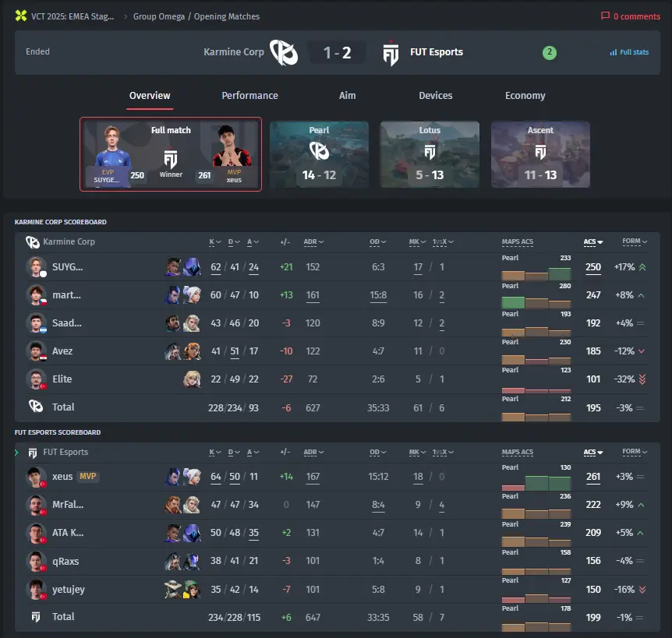Screen dimensions: 672x638
Task: Click SUYG's Maps ACS bar chart
Action: pos(536,273)
